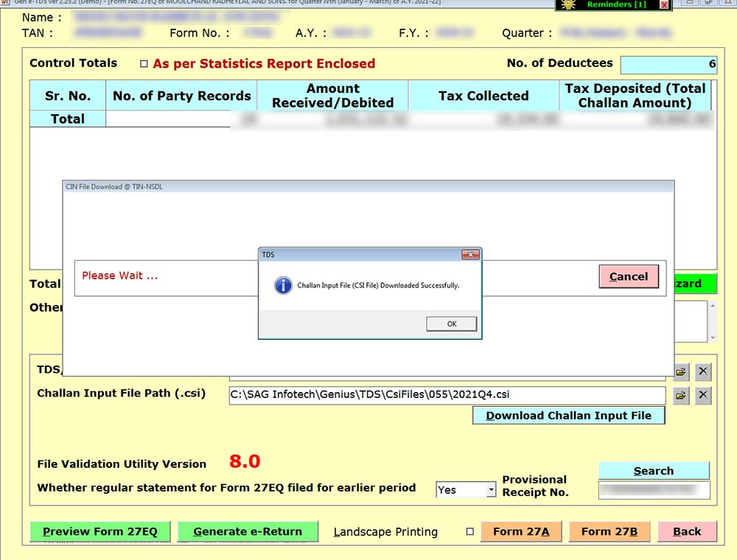Viewport: 737px width, 560px height.
Task: Open the folder browse icon for the TDS file row
Action: click(681, 371)
